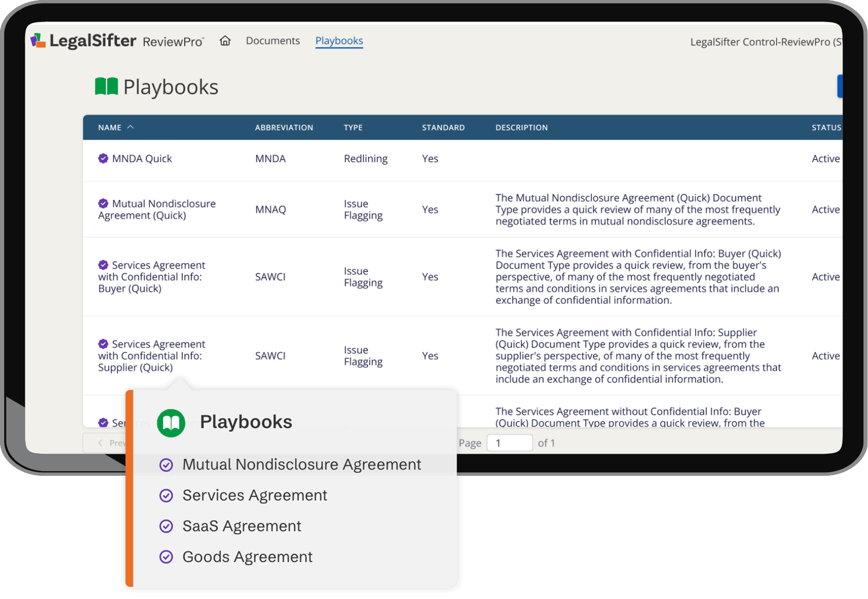Click the TYPE column header
Screen dimensions: 868x599
pos(353,127)
